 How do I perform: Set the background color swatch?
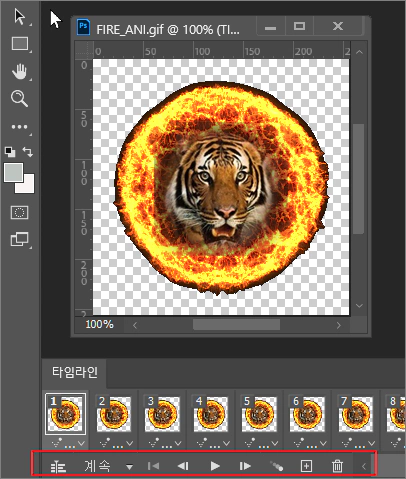pyautogui.click(x=27, y=186)
